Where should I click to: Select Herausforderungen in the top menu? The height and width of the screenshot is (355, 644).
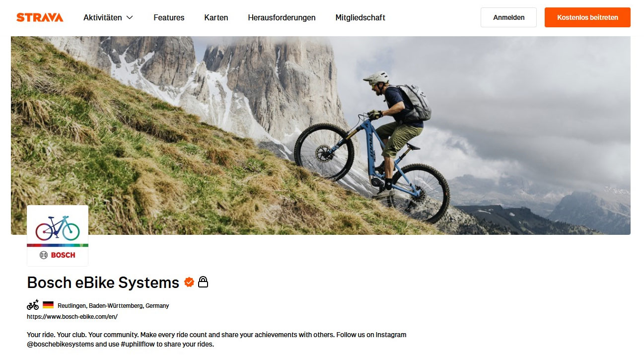282,17
